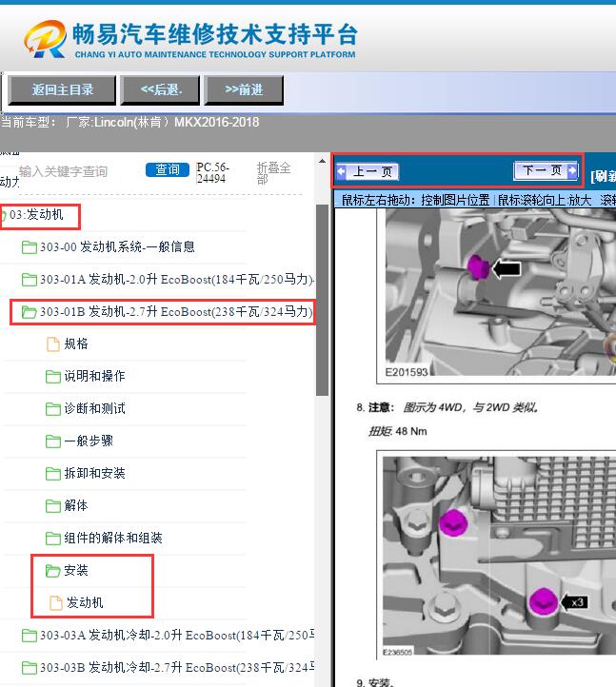Click the PC.56-24494 text
Viewport: 616px width, 687px height.
click(x=212, y=173)
